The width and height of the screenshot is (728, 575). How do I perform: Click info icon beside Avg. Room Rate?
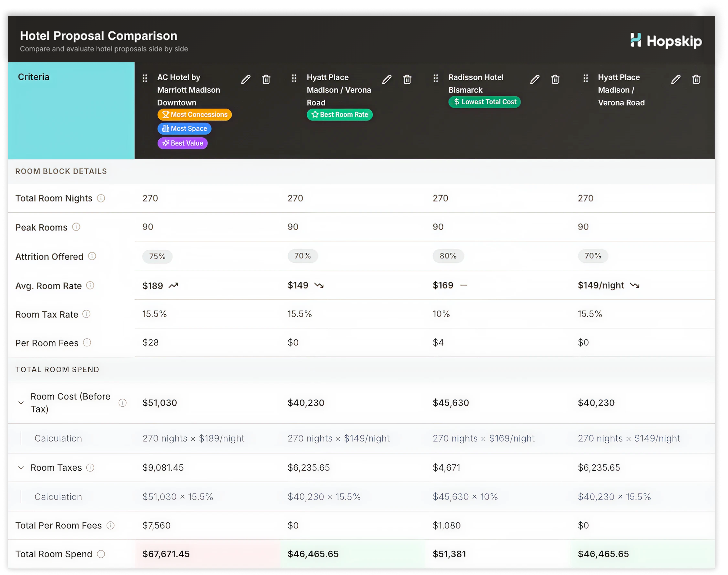click(90, 285)
